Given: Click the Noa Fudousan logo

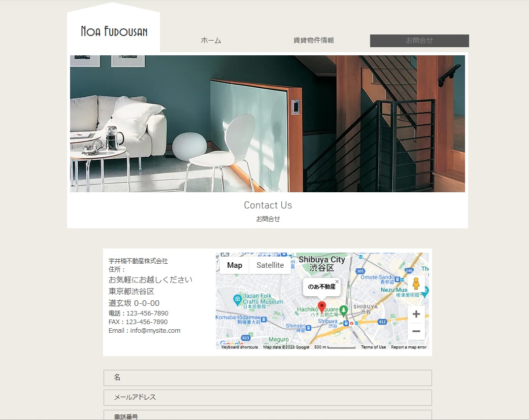Looking at the screenshot, I should (114, 31).
